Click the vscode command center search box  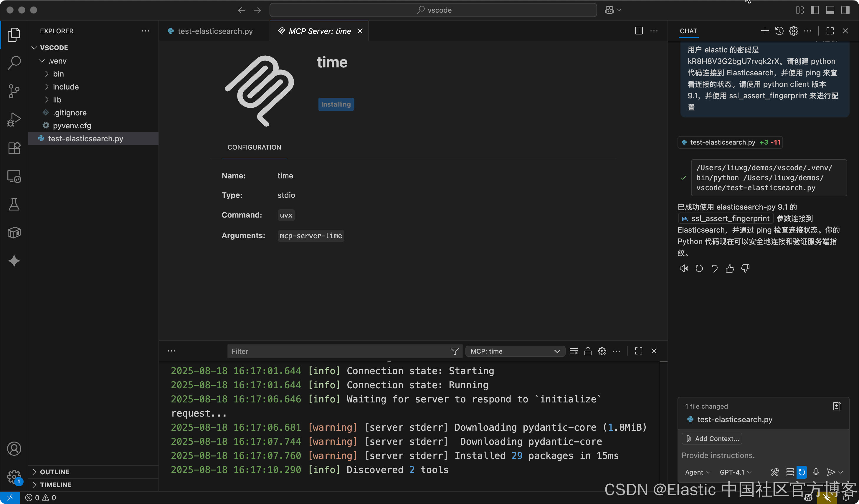point(433,10)
